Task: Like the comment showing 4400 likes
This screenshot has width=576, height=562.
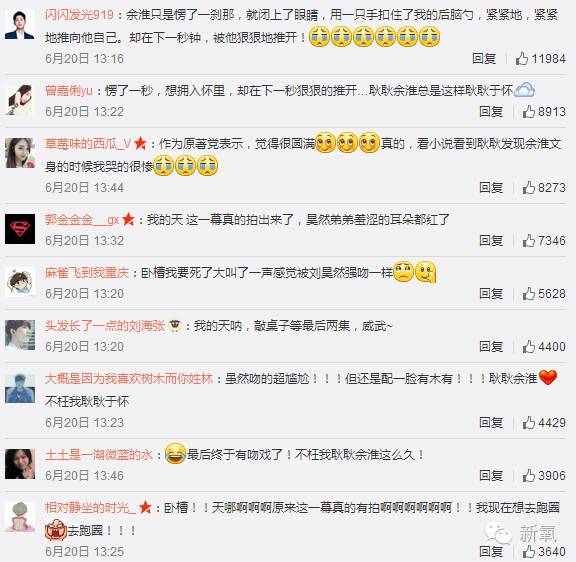Action: (x=529, y=346)
